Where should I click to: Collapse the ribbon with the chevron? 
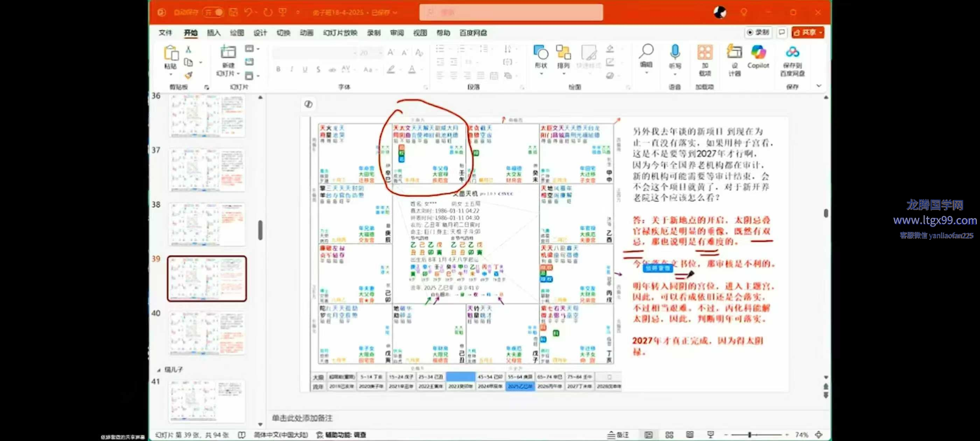point(819,86)
